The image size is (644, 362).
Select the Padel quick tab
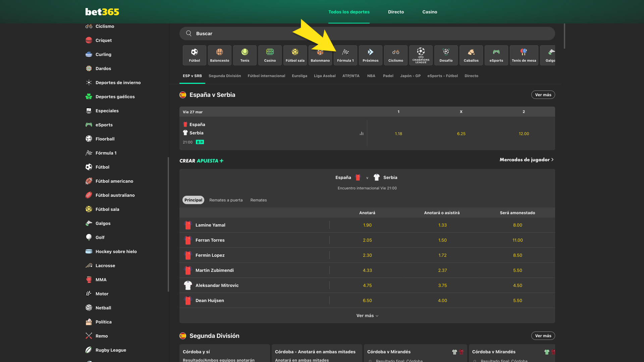[x=388, y=76]
